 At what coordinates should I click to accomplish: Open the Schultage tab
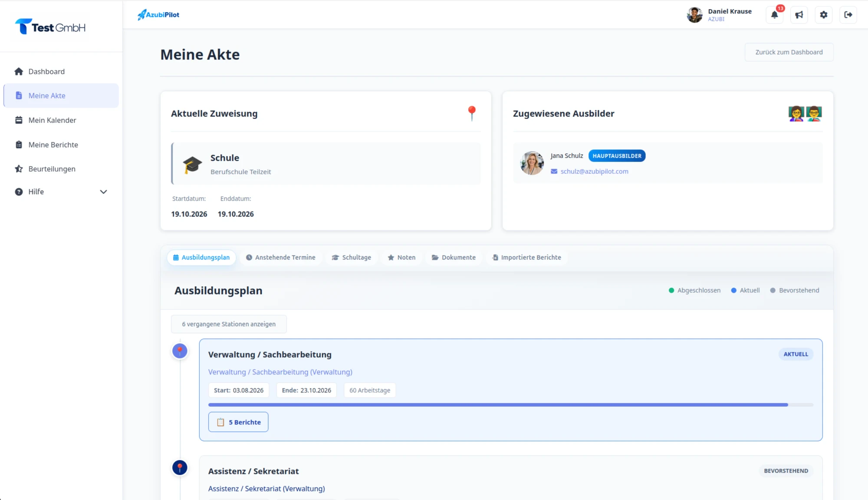pyautogui.click(x=352, y=257)
